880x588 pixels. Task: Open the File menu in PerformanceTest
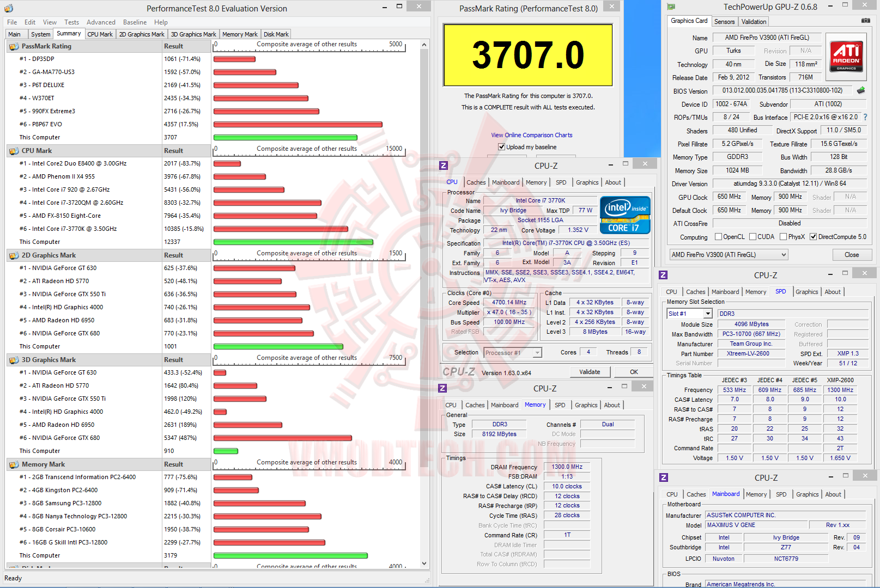(12, 22)
